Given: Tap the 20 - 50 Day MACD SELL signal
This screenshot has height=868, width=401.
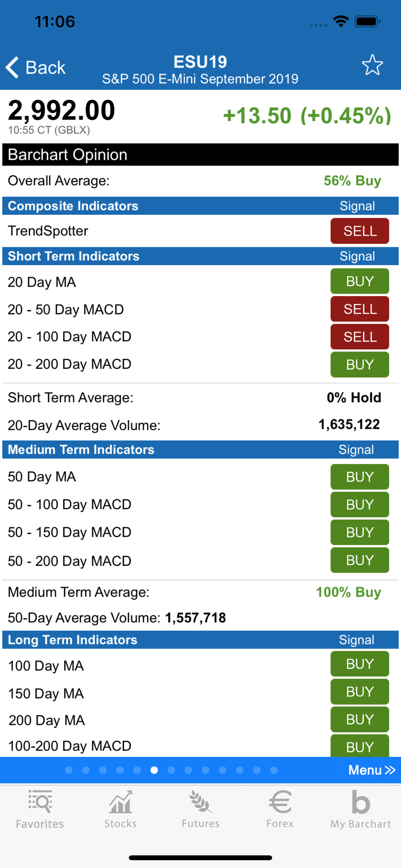Looking at the screenshot, I should [359, 309].
